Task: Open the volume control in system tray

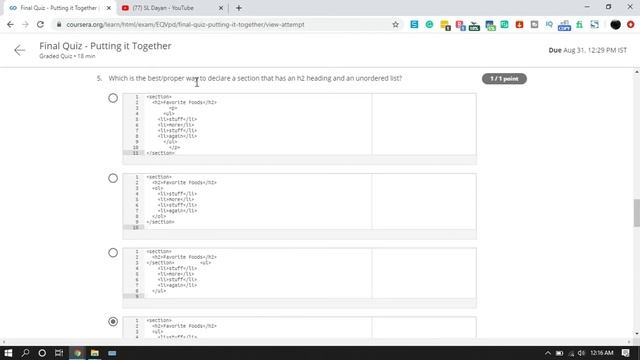Action: tap(581, 353)
